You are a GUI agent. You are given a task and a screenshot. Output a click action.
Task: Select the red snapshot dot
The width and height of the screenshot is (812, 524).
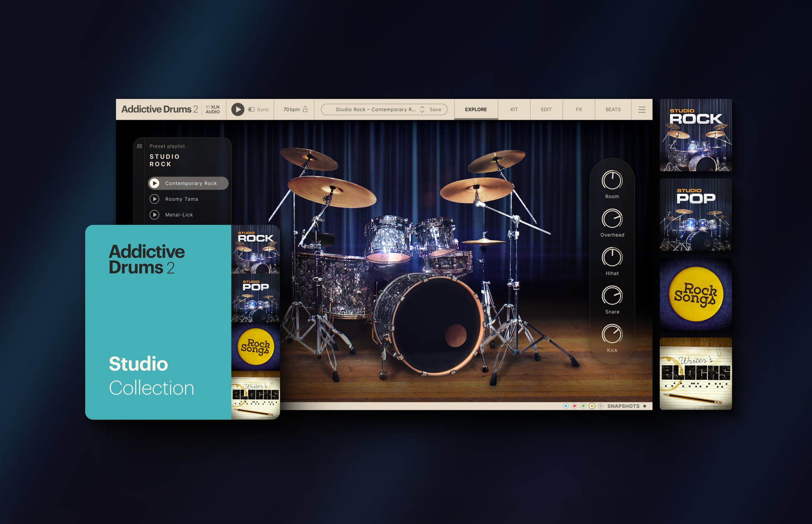[574, 406]
